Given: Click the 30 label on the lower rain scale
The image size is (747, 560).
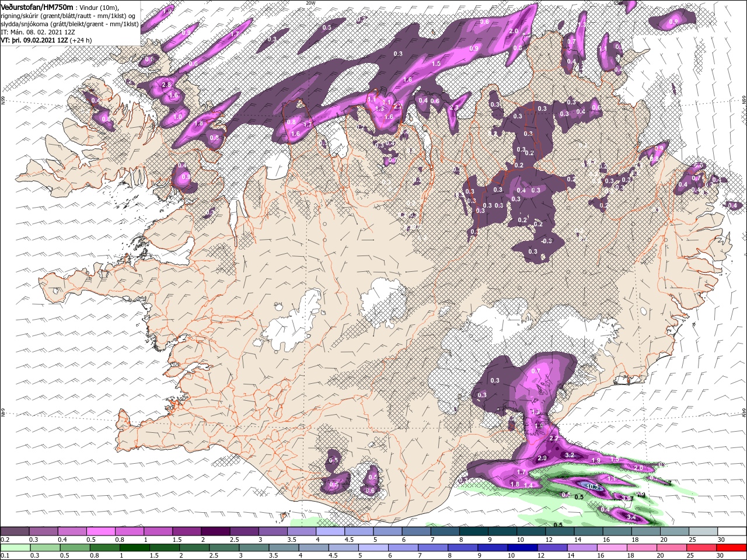Looking at the screenshot, I should tap(721, 556).
